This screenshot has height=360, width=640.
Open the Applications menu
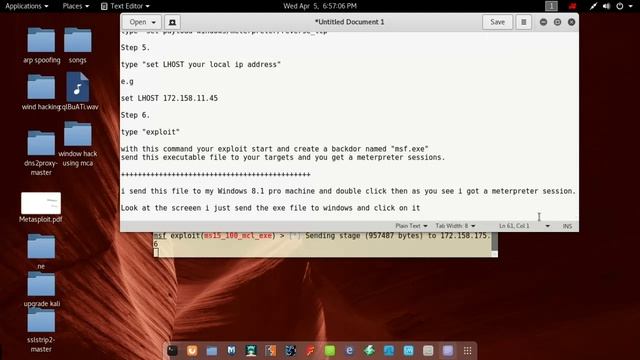pos(27,6)
